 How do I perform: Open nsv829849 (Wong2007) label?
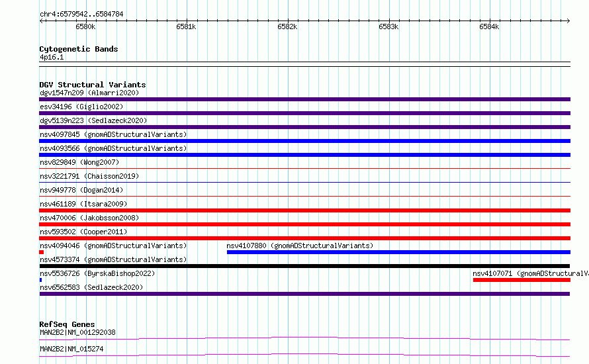coord(79,162)
